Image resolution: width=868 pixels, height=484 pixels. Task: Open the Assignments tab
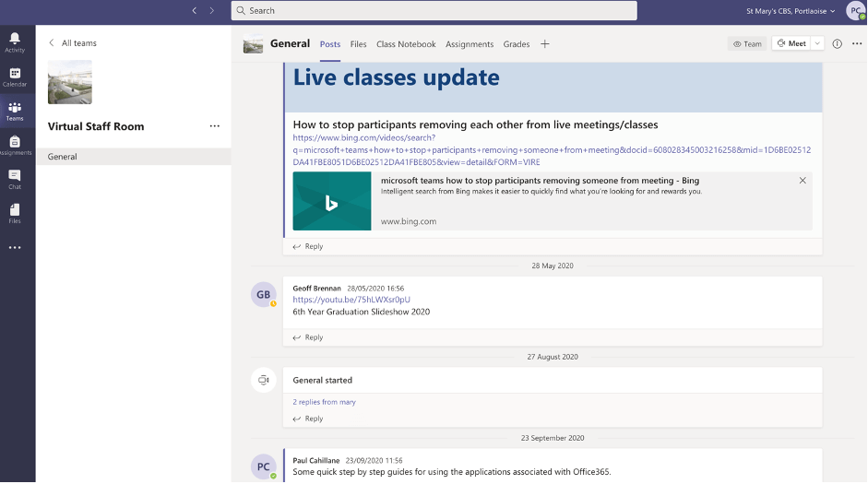click(470, 44)
